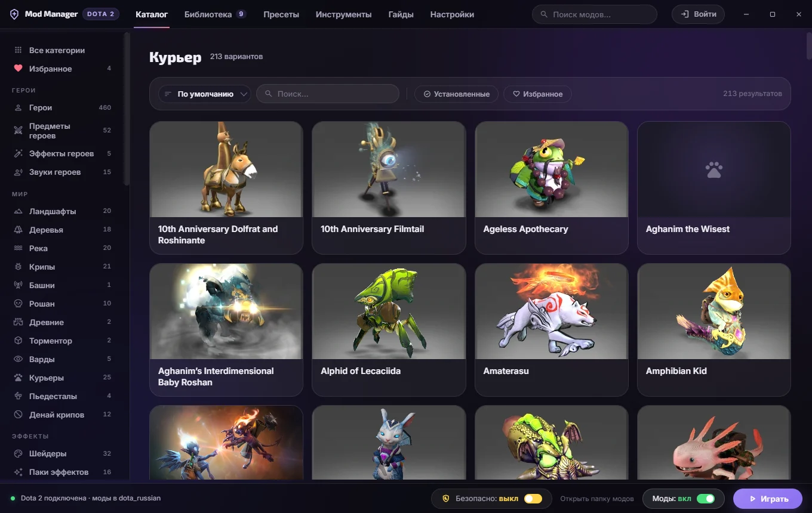This screenshot has width=812, height=513.
Task: Open the Библиотека tab
Action: click(215, 14)
